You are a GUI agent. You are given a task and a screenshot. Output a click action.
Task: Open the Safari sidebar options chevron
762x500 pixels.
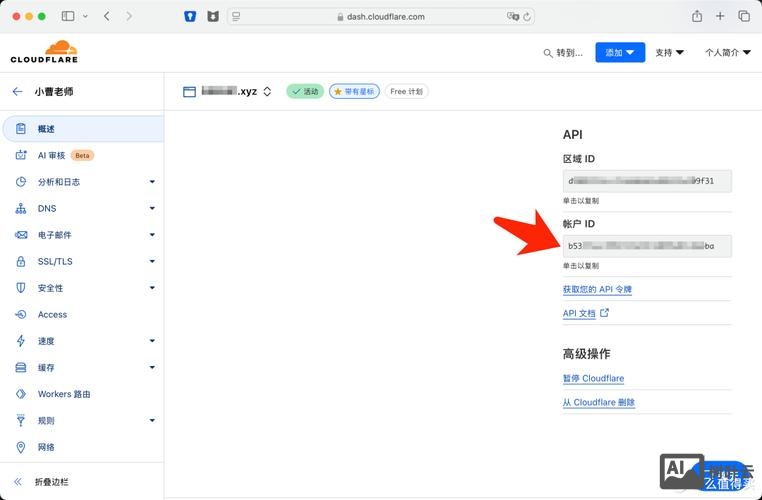coord(86,16)
